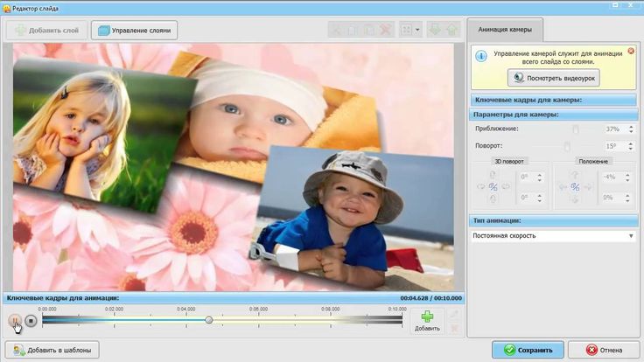Open the dropdown arrow beside the grid icon
This screenshot has width=644, height=362.
417,30
